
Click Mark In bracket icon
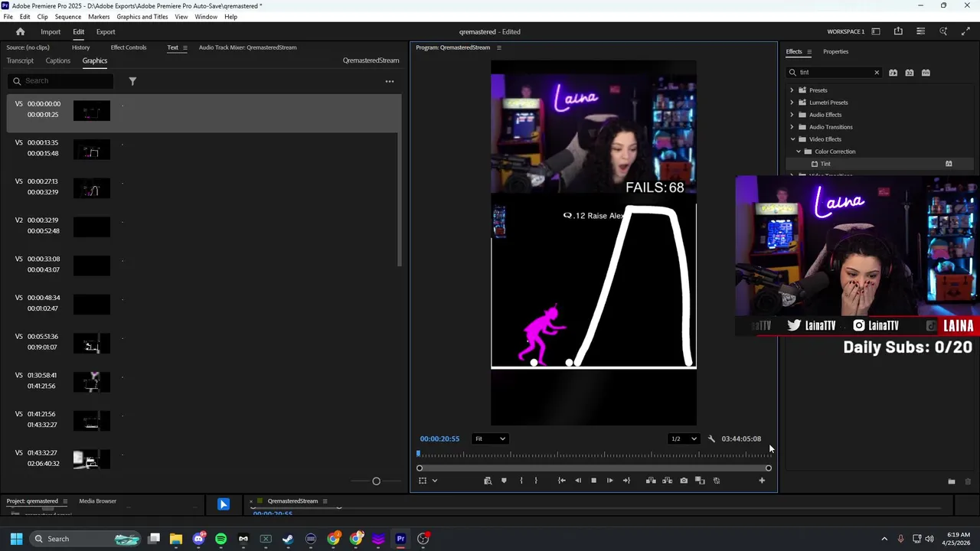tap(521, 481)
